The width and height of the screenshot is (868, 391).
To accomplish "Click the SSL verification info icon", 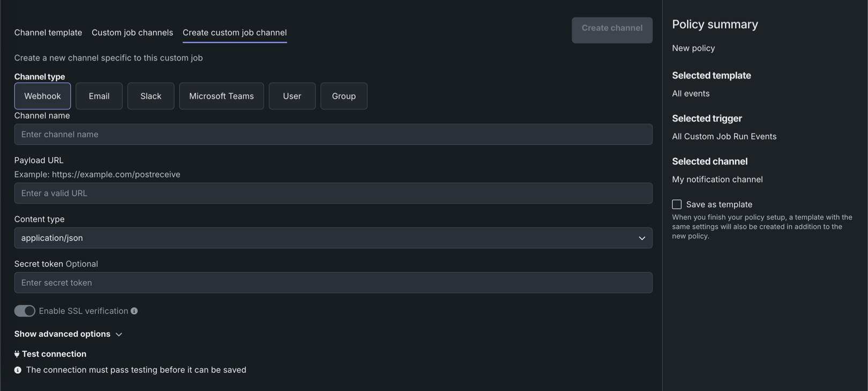I will [x=134, y=311].
